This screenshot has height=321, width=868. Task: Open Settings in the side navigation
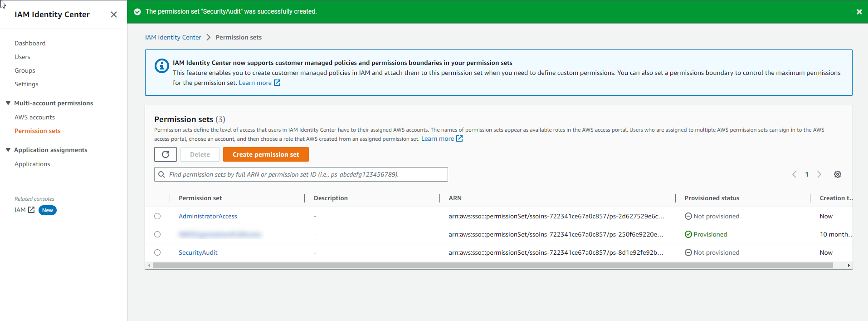pos(26,84)
